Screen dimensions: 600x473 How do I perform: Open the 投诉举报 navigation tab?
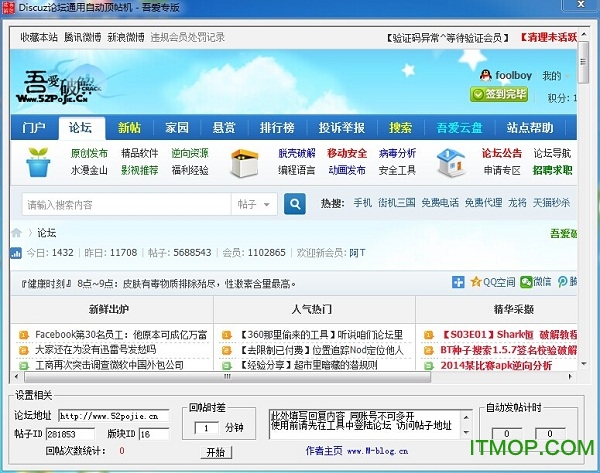tap(342, 127)
